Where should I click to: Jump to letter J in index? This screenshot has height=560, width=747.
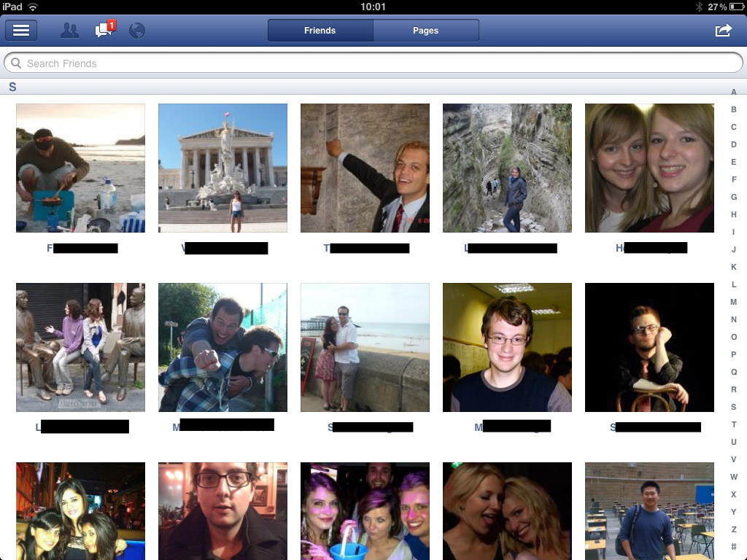tap(734, 249)
